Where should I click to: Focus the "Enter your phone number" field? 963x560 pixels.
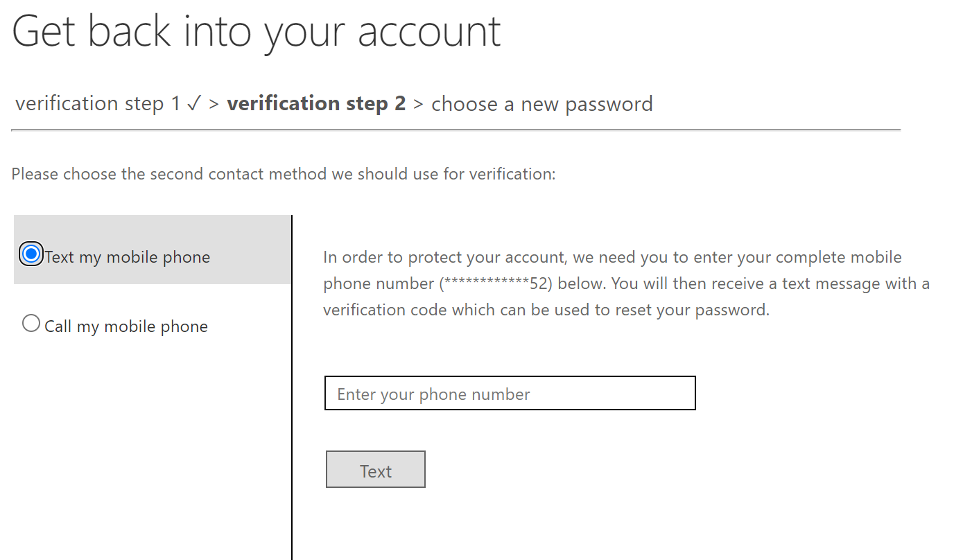[x=510, y=394]
